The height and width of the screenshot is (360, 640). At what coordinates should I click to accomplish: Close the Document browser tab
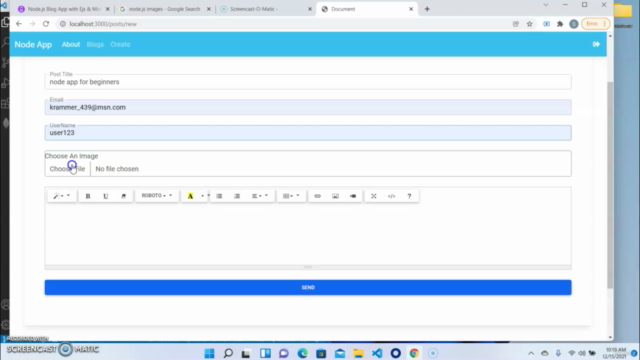[x=411, y=9]
